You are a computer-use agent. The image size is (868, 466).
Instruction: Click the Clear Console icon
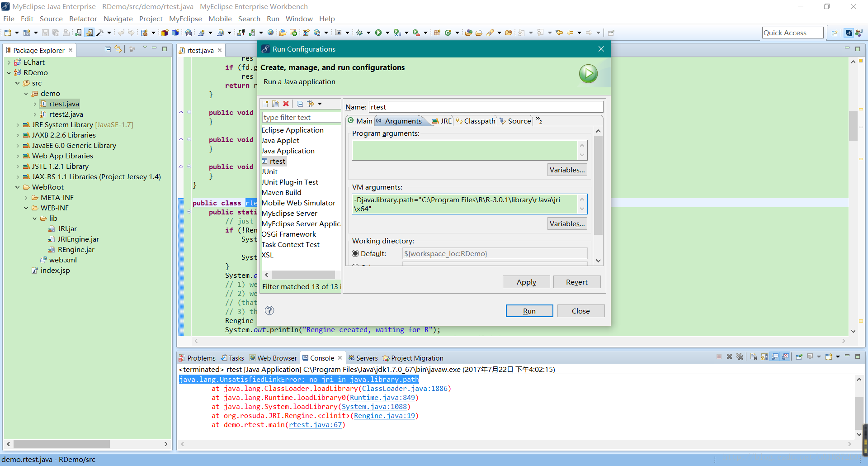pyautogui.click(x=754, y=357)
